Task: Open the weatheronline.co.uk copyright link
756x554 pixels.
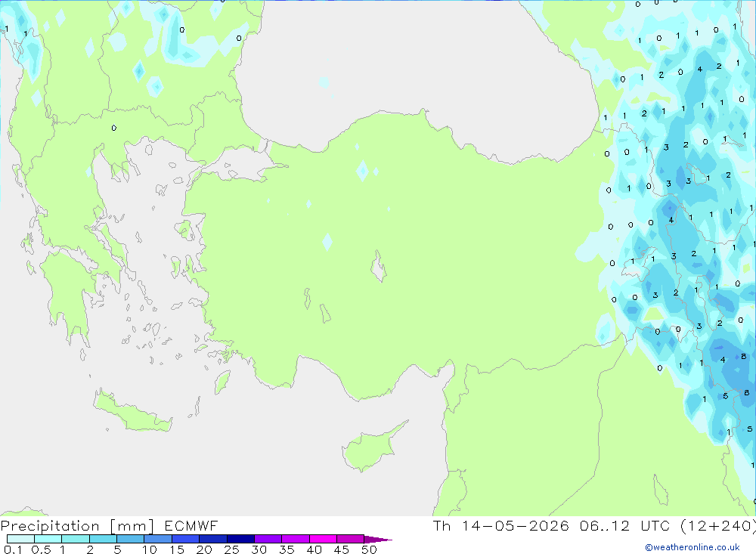Action: 692,547
